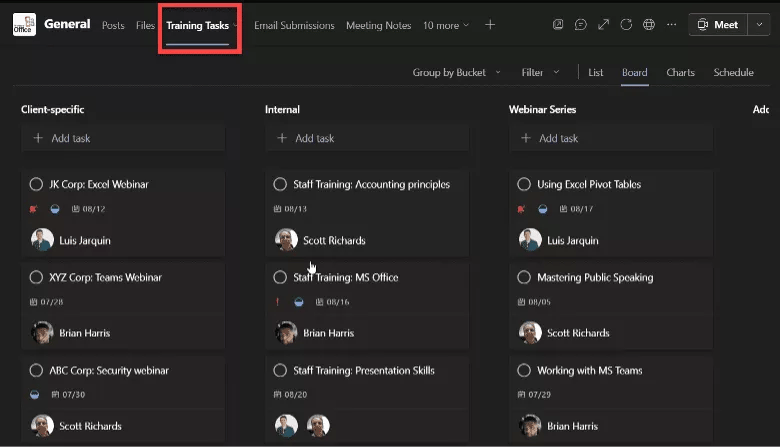Add task in Client-specific bucket
Image resolution: width=780 pixels, height=448 pixels.
(x=123, y=138)
